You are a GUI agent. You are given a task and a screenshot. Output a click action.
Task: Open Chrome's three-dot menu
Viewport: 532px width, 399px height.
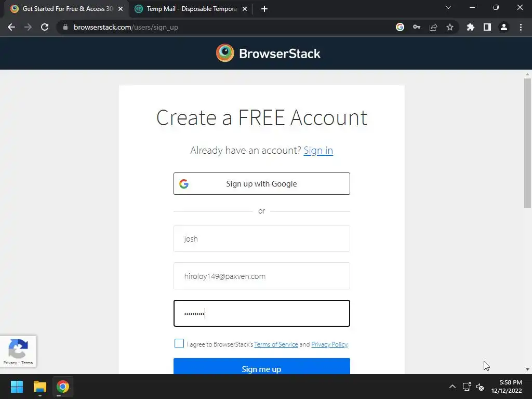point(521,27)
